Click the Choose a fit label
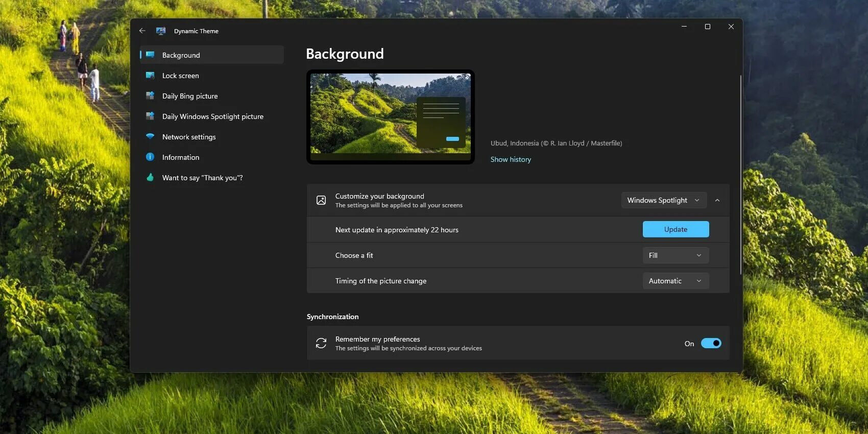 pyautogui.click(x=354, y=255)
